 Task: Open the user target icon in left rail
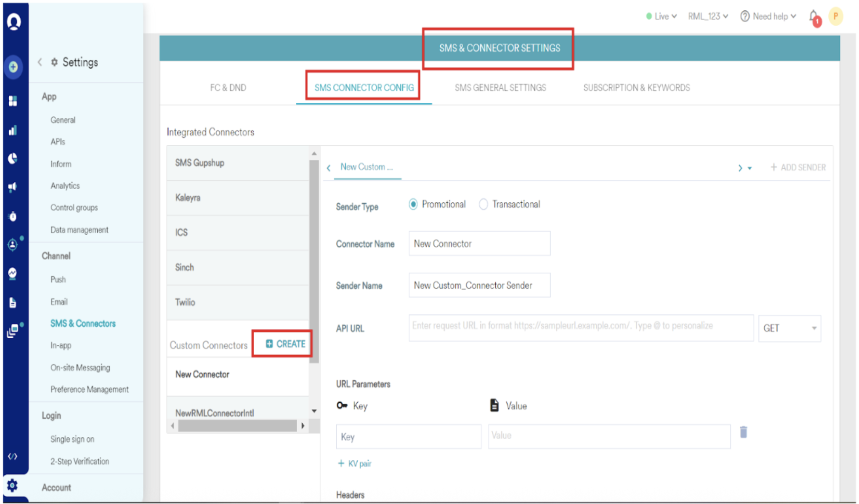click(13, 245)
